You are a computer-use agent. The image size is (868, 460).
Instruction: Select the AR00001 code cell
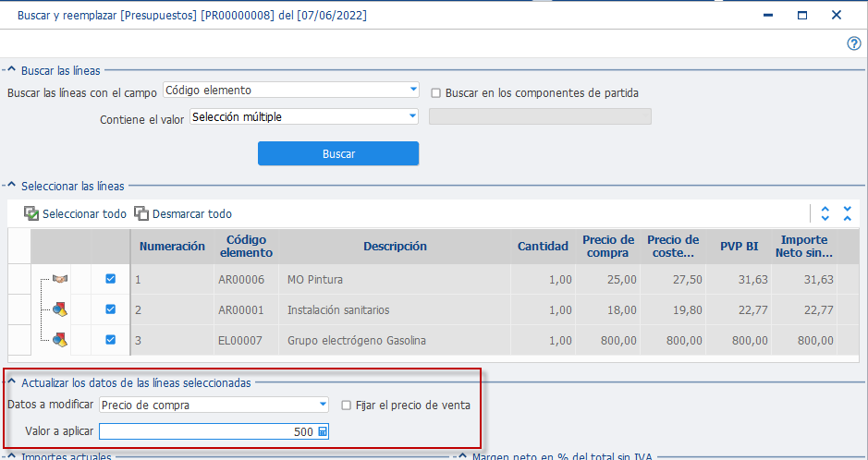pyautogui.click(x=246, y=309)
